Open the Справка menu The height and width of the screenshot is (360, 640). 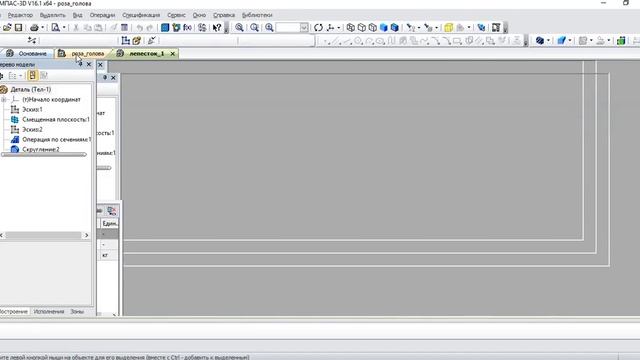[x=224, y=15]
